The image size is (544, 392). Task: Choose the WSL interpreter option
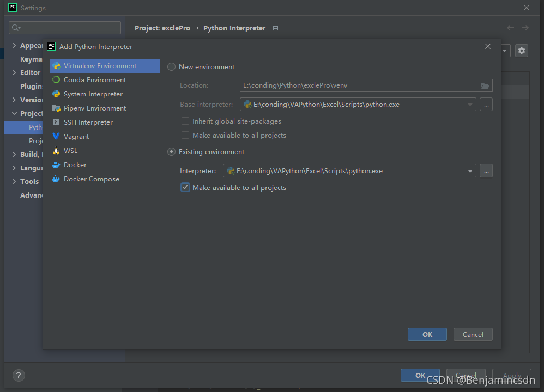[72, 150]
